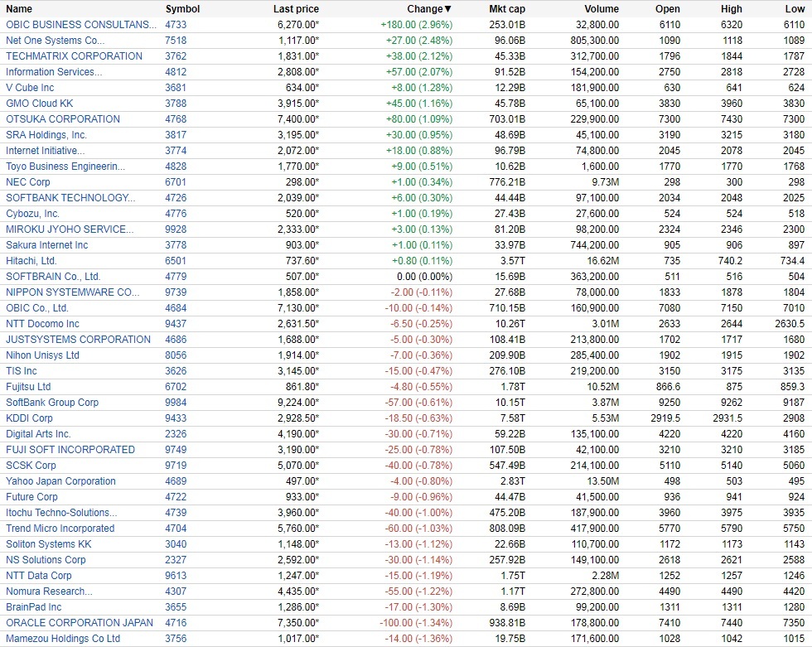Click symbol 4733 link
Viewport: 812px width, 647px height.
tap(176, 24)
